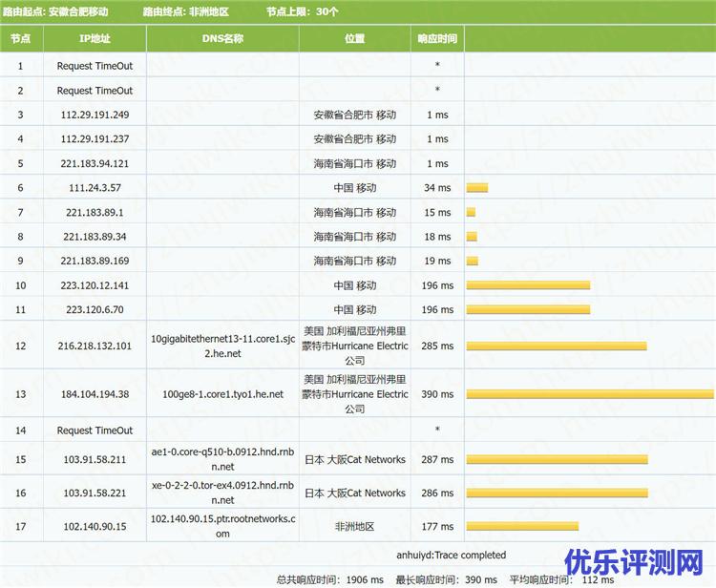Screen dimensions: 716x588
Task: Click the IP地址 column header
Action: pyautogui.click(x=95, y=39)
